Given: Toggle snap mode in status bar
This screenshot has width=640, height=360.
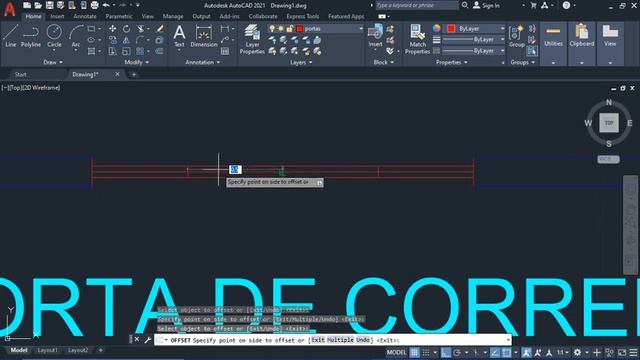Looking at the screenshot, I should (x=426, y=352).
